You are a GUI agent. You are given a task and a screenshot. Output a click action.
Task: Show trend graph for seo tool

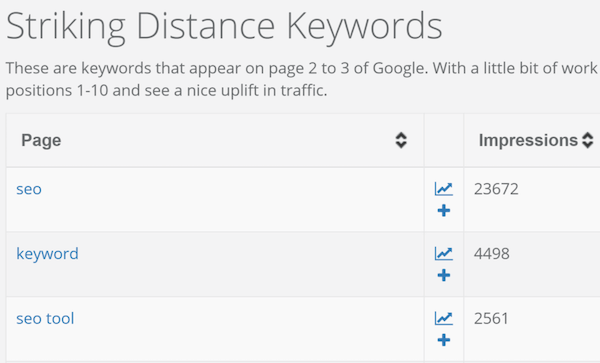pyautogui.click(x=443, y=318)
